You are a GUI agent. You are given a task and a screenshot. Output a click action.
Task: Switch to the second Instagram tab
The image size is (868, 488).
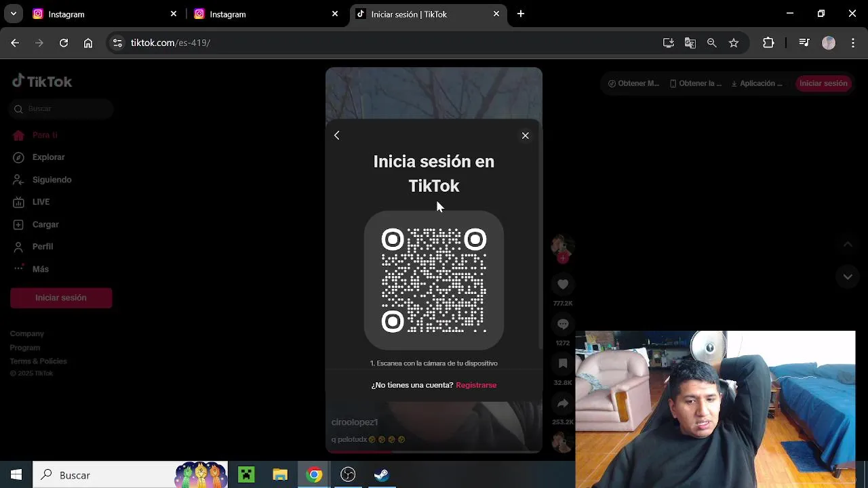tap(256, 14)
